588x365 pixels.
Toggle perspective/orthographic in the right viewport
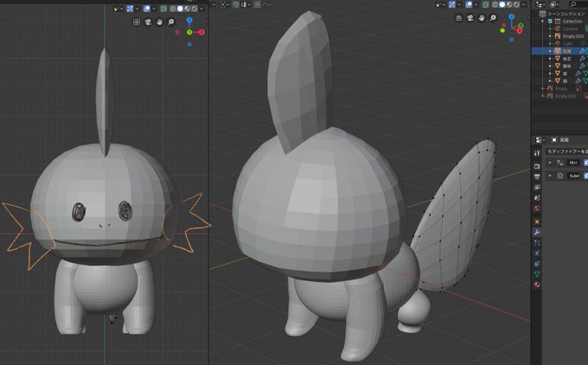458,17
